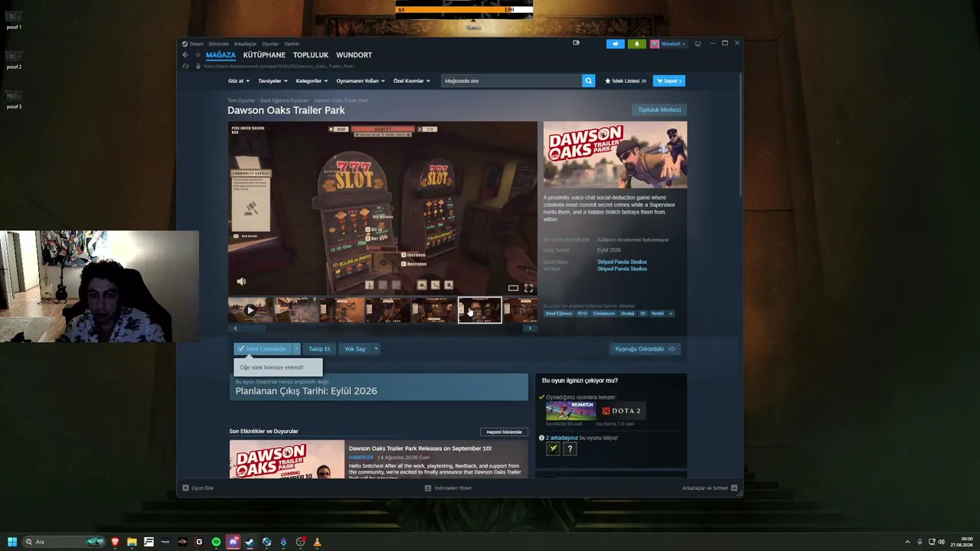This screenshot has width=980, height=551.
Task: Expand the Göz at dropdown
Action: click(237, 80)
